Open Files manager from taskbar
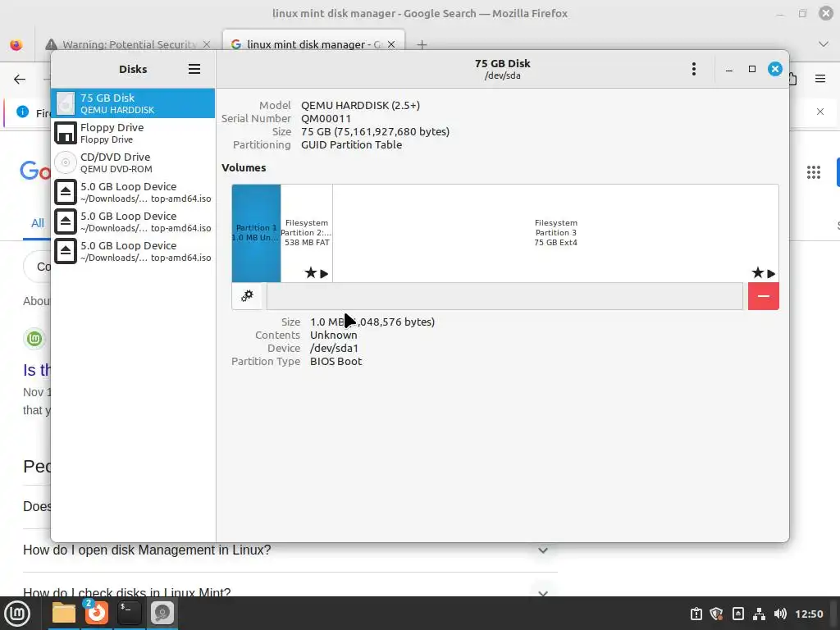Screen dimensions: 840x630 tap(64, 614)
